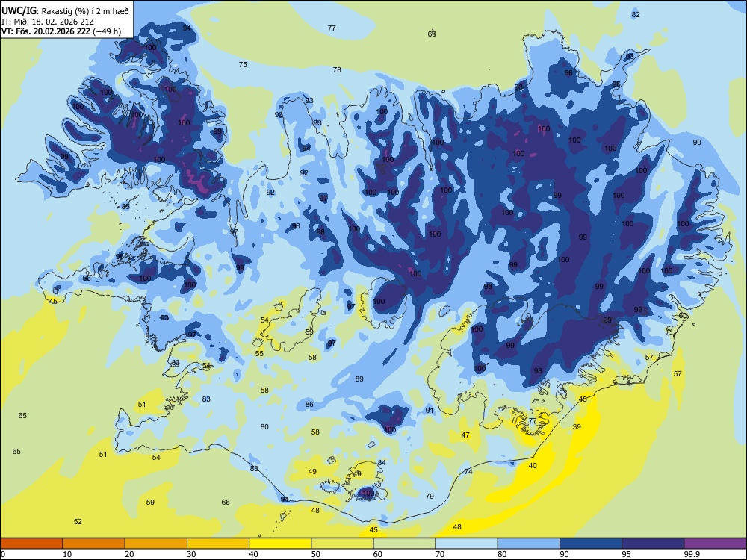Click the bright yellow 40–50 legend swatch
The height and width of the screenshot is (560, 747).
[280, 544]
